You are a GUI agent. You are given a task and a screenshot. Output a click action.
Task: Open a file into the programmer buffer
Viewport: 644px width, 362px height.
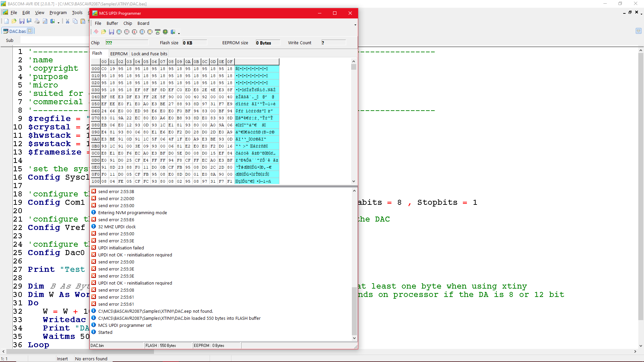pos(104,32)
